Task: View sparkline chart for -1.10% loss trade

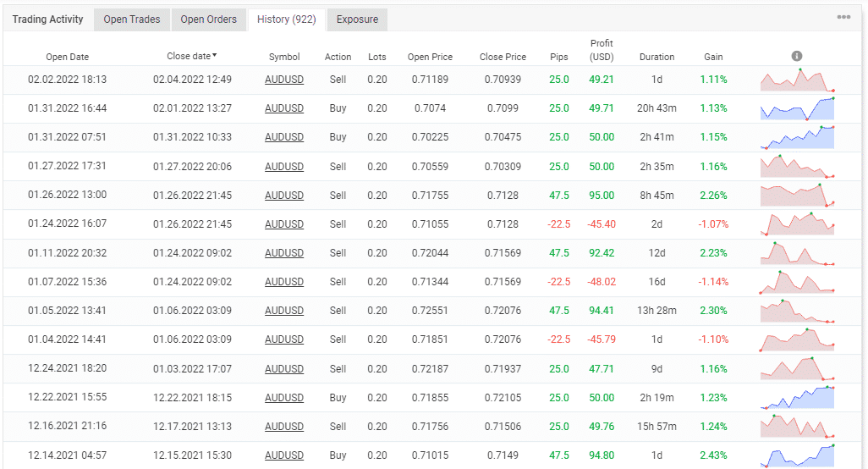Action: pyautogui.click(x=797, y=339)
